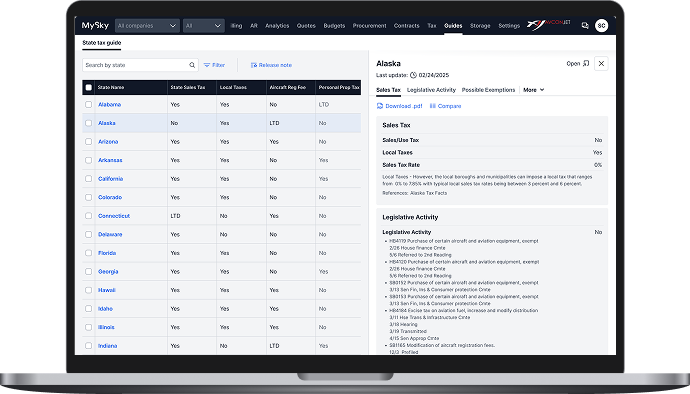Image resolution: width=690 pixels, height=394 pixels.
Task: Close the Alaska detail panel
Action: click(601, 63)
